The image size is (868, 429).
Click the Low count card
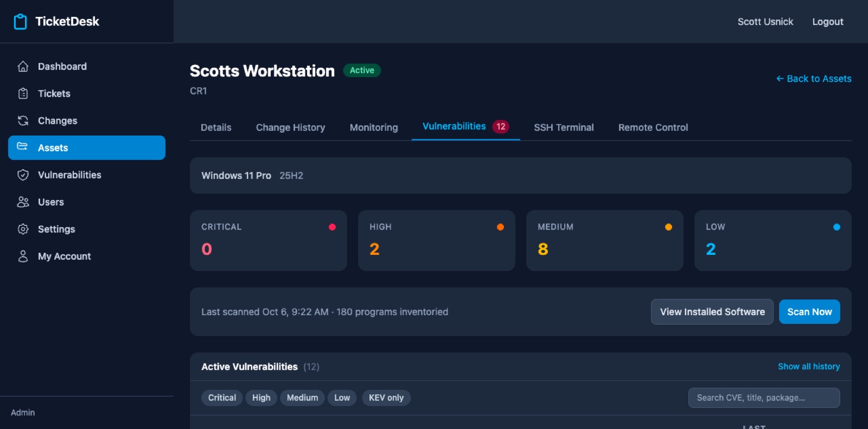[773, 240]
